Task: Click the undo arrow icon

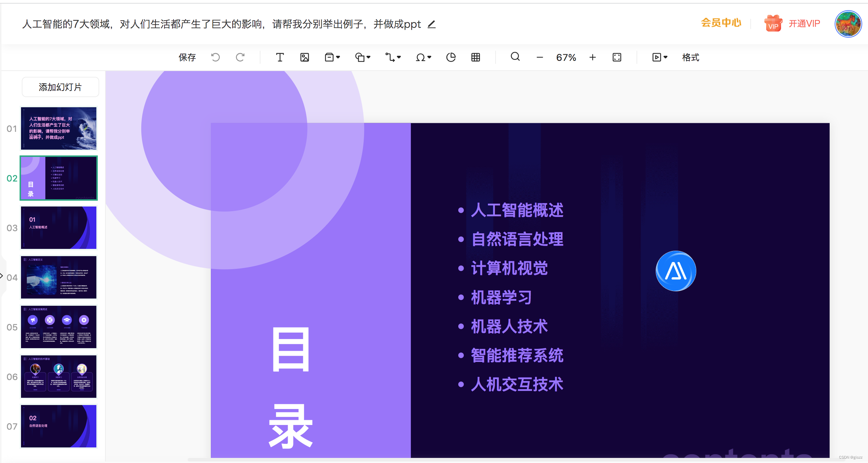Action: pyautogui.click(x=216, y=57)
